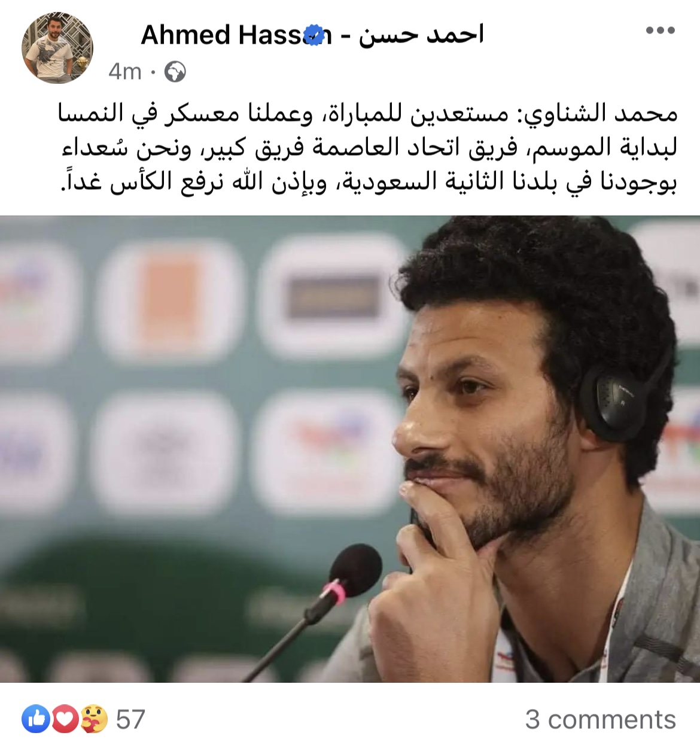Click post text line ending نرفع الكأس غداً
The width and height of the screenshot is (700, 751).
click(369, 183)
